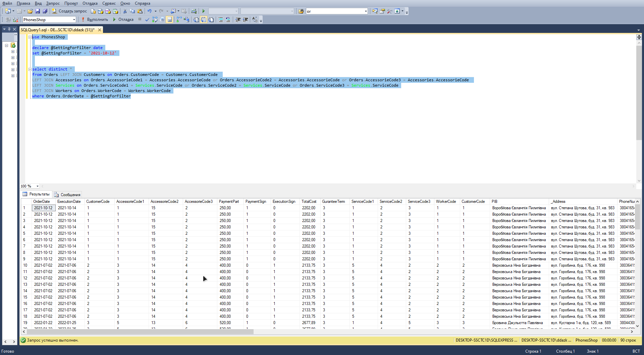Click the New Project toolbar icon
This screenshot has height=355, width=644.
pos(8,11)
